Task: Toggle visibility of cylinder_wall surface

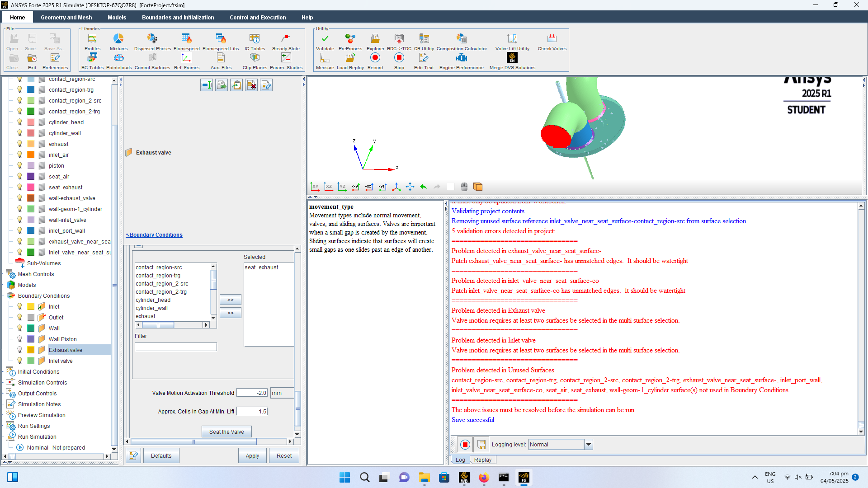Action: click(19, 133)
